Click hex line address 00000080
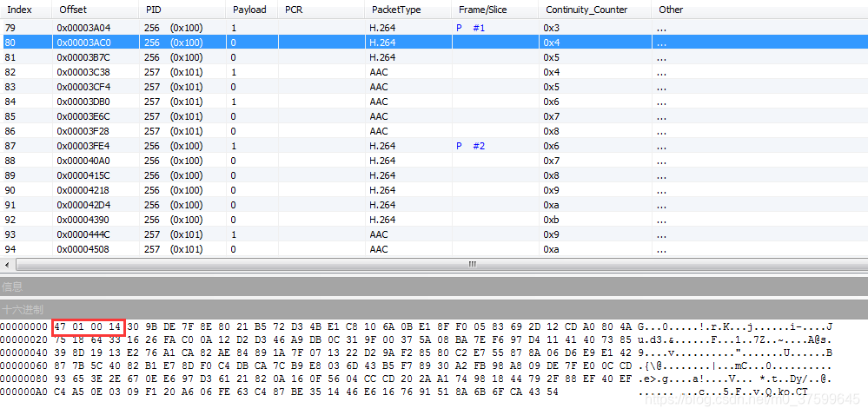Viewport: 868px width, 415px height. (23, 379)
